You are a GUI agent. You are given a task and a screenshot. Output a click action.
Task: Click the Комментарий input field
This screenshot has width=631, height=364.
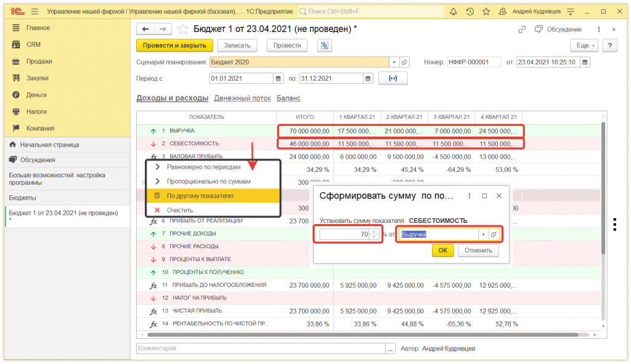[261, 349]
